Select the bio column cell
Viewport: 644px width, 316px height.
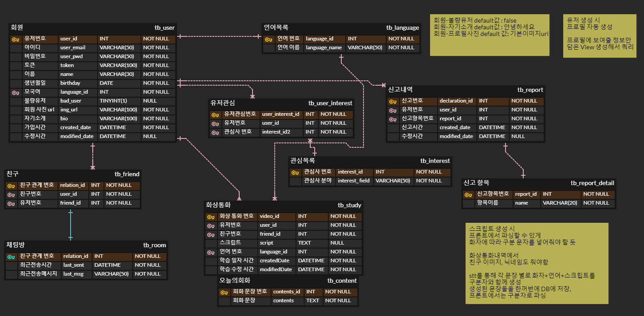[x=78, y=119]
